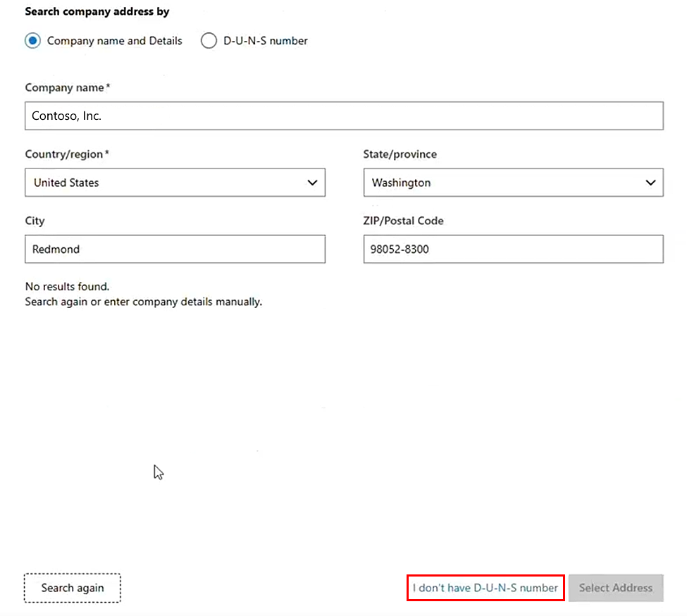Click the Search company address by heading
This screenshot has width=687, height=616.
pyautogui.click(x=97, y=11)
